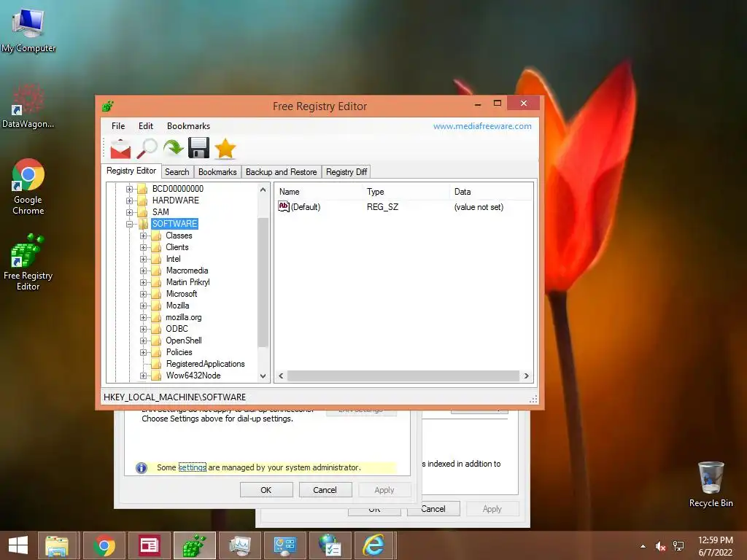Screen dimensions: 747x560
Task: Select the ODBC key
Action: [177, 329]
